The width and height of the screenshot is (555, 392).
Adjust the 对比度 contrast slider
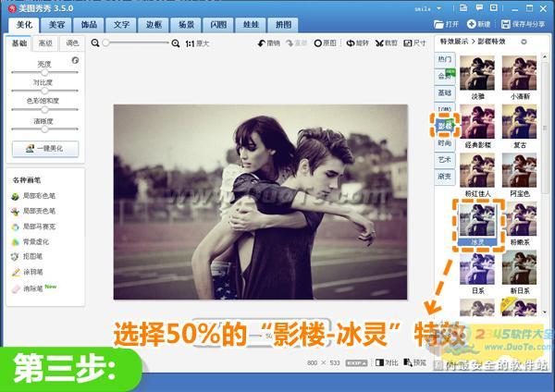point(44,91)
